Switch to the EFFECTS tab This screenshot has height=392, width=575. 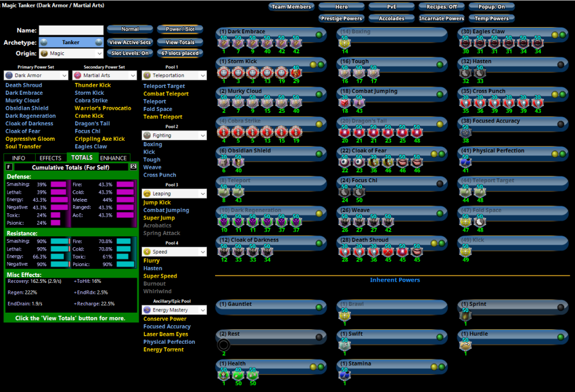(51, 158)
